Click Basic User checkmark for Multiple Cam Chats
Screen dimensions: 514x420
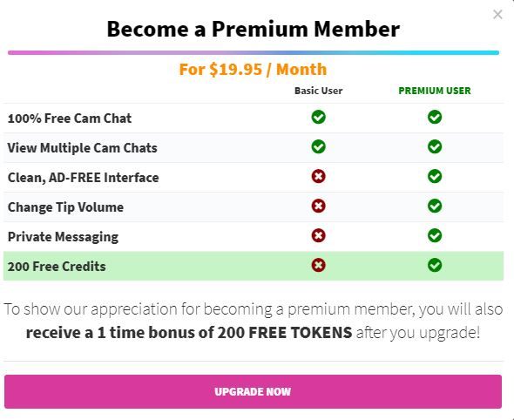tap(318, 146)
